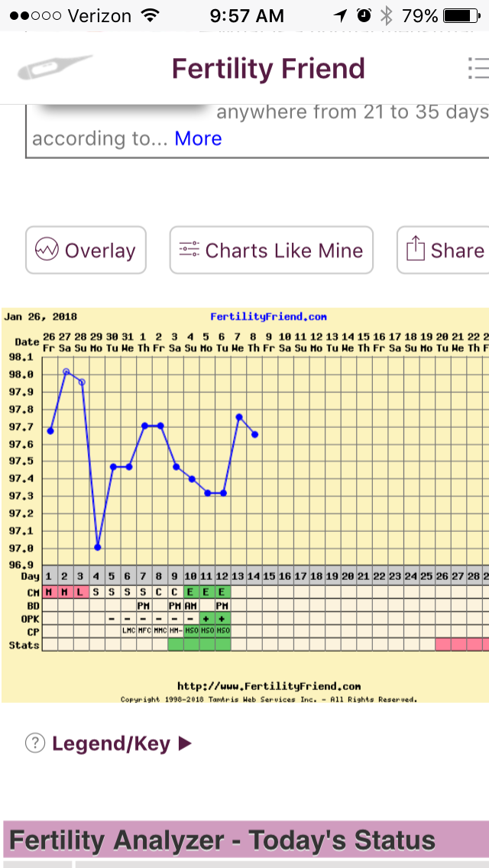Tap the CM cell marked E on day 10

pyautogui.click(x=192, y=592)
